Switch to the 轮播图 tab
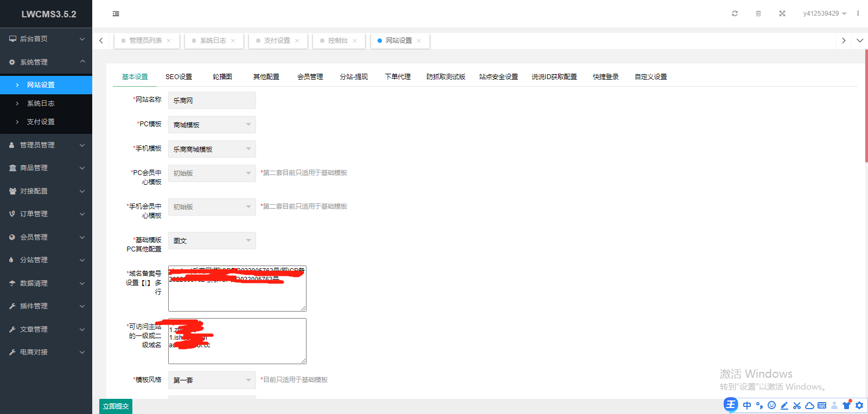Screen dimensions: 868x414 click(222, 77)
